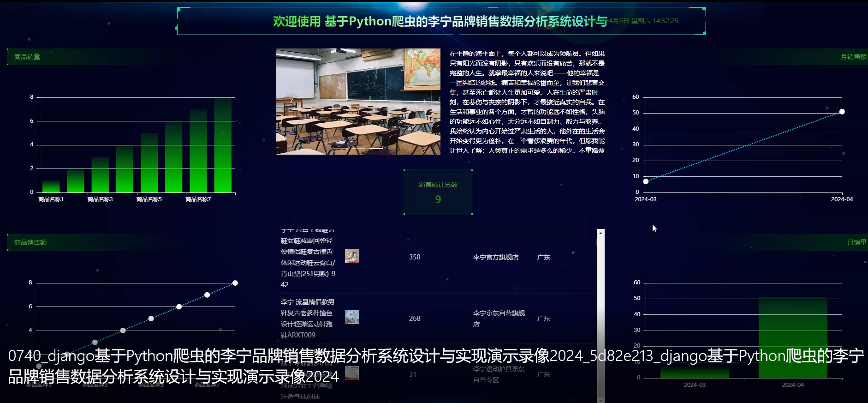Click the "商品销量" panel title
Screen dimensions: 868x403
27,57
